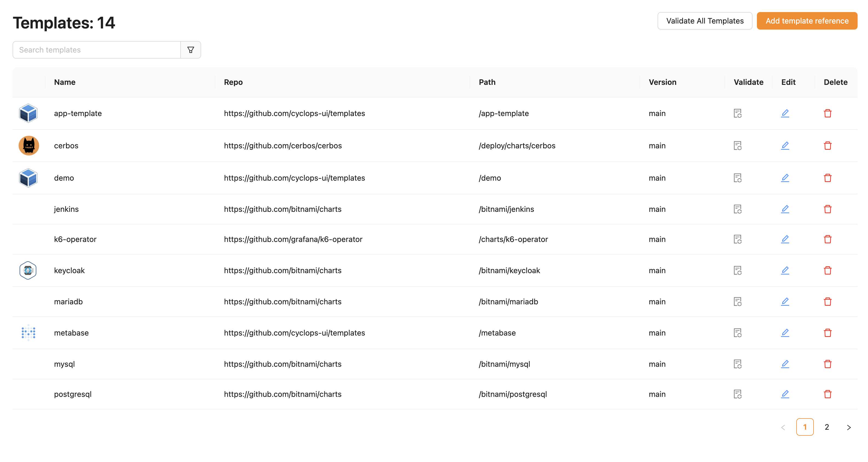This screenshot has width=868, height=462.
Task: Click the mysql name cell
Action: click(64, 364)
